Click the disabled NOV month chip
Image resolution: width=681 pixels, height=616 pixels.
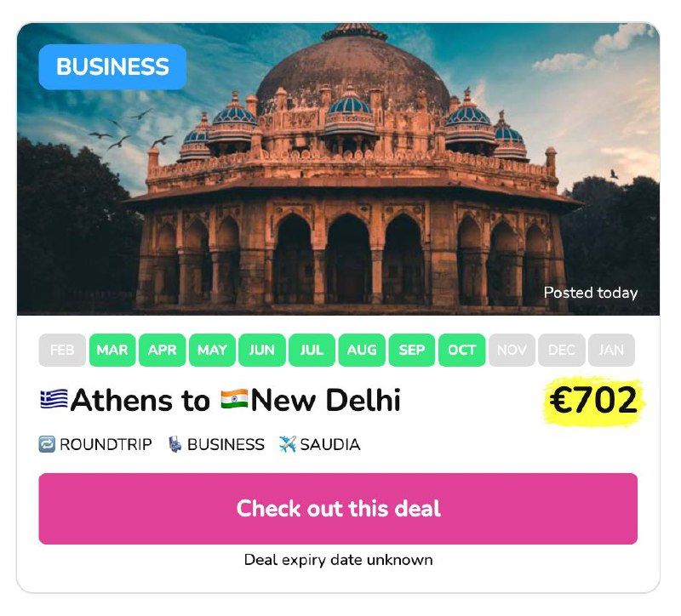[x=512, y=350]
